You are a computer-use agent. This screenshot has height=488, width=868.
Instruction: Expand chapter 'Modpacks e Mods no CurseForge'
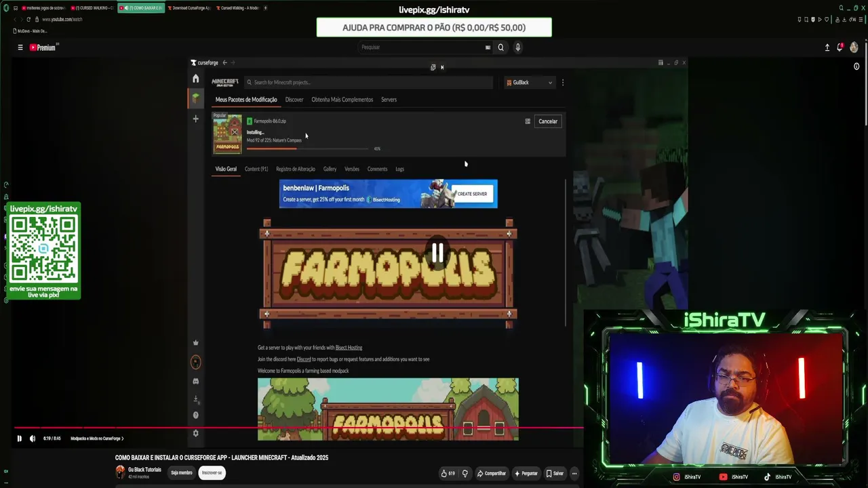97,439
